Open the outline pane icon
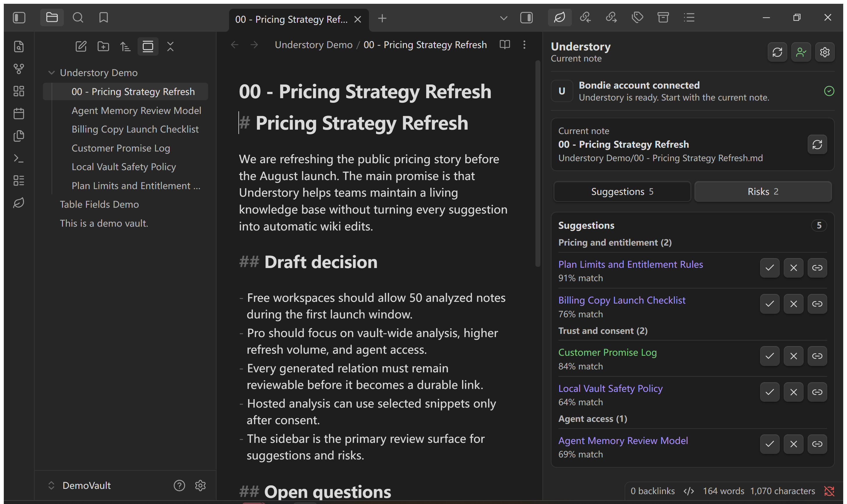This screenshot has height=504, width=847. tap(689, 17)
